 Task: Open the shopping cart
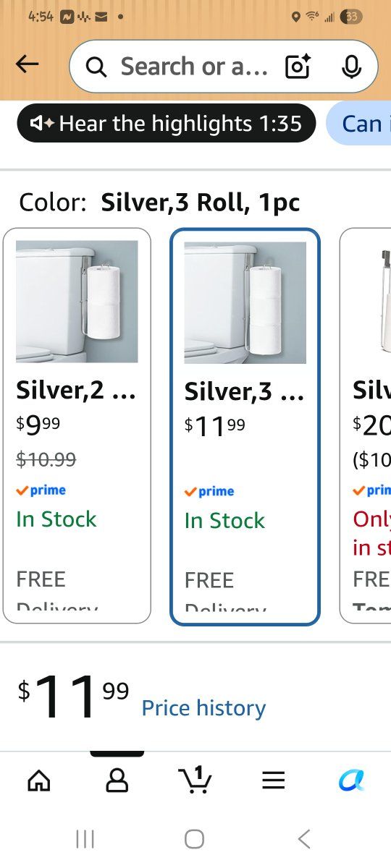pyautogui.click(x=195, y=779)
